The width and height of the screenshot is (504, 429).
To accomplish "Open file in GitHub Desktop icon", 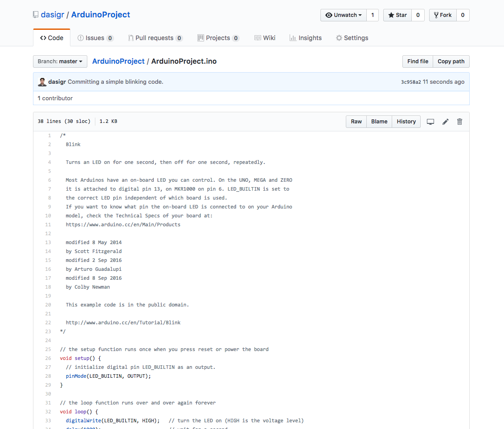I will point(430,122).
